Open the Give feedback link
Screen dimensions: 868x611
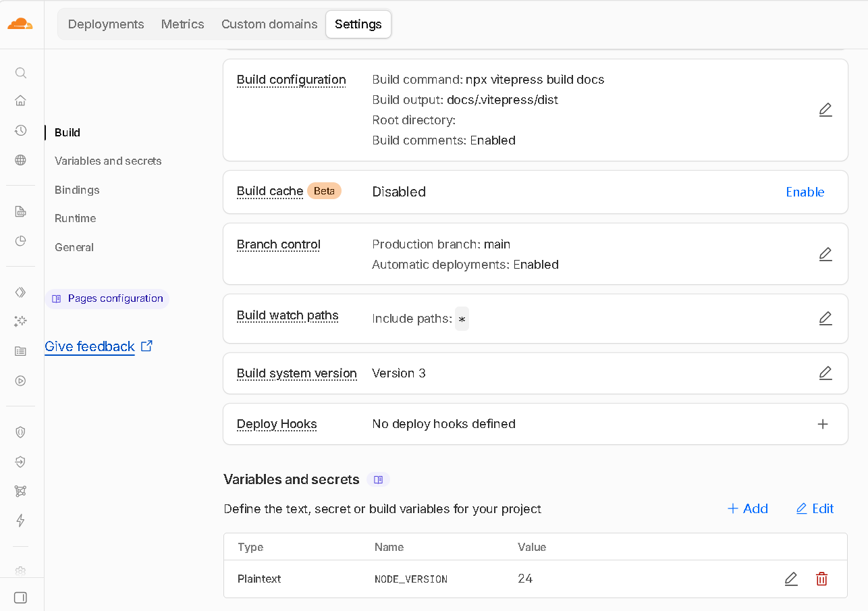(x=99, y=346)
